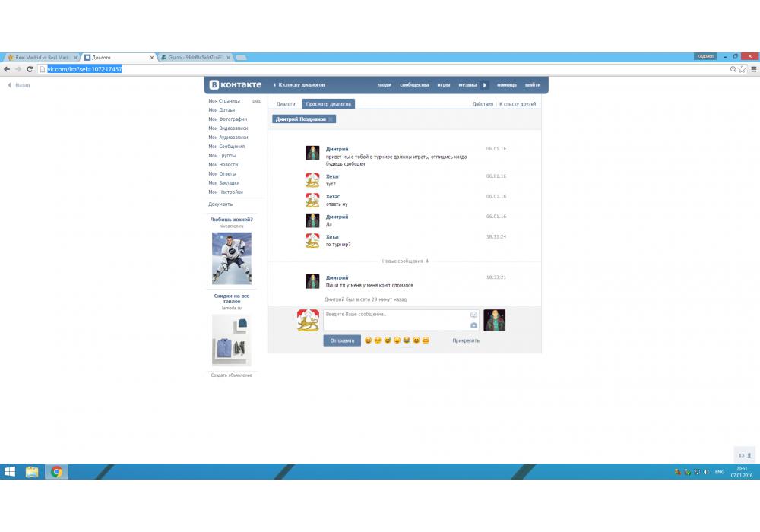Open the помощь header link

[506, 85]
